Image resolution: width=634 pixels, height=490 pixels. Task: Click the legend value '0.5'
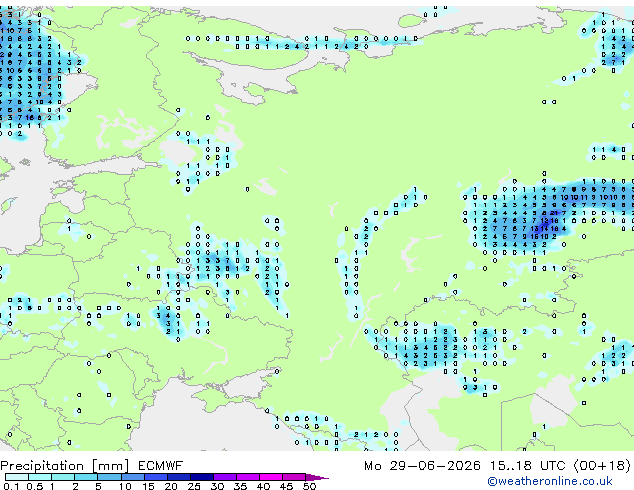[35, 486]
